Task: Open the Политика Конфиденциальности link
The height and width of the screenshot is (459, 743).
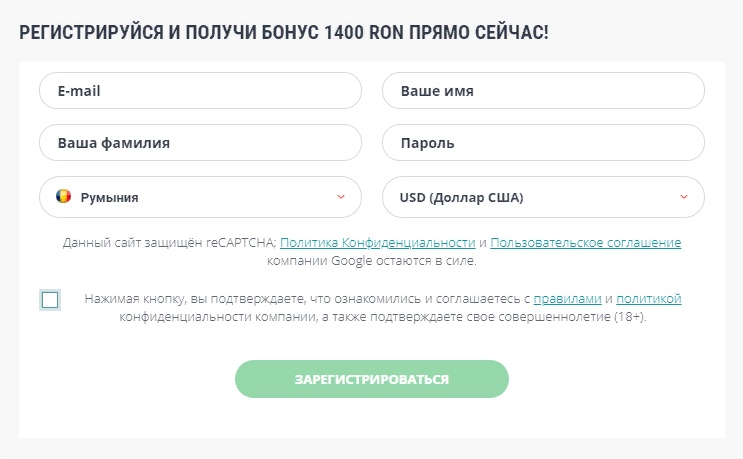Action: [x=378, y=243]
